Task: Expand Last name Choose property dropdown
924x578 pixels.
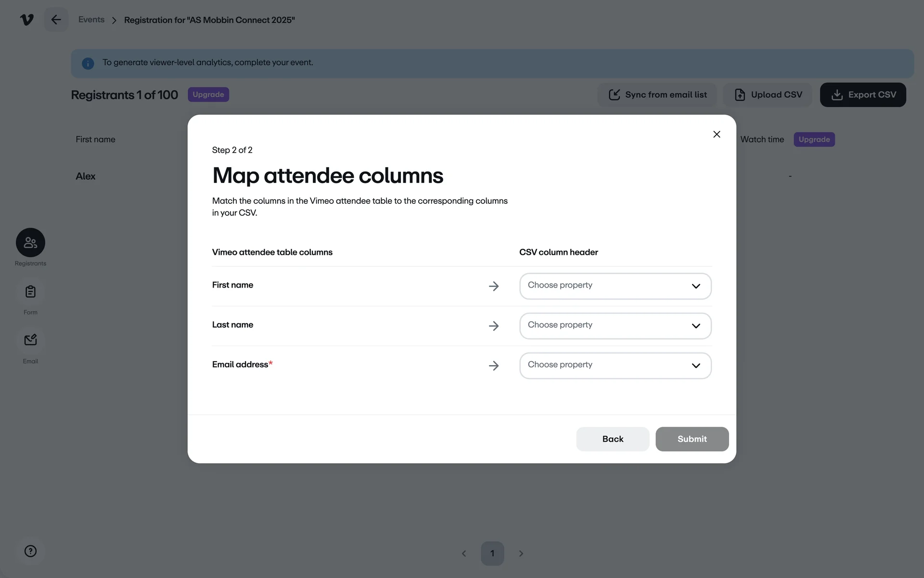Action: 615,326
